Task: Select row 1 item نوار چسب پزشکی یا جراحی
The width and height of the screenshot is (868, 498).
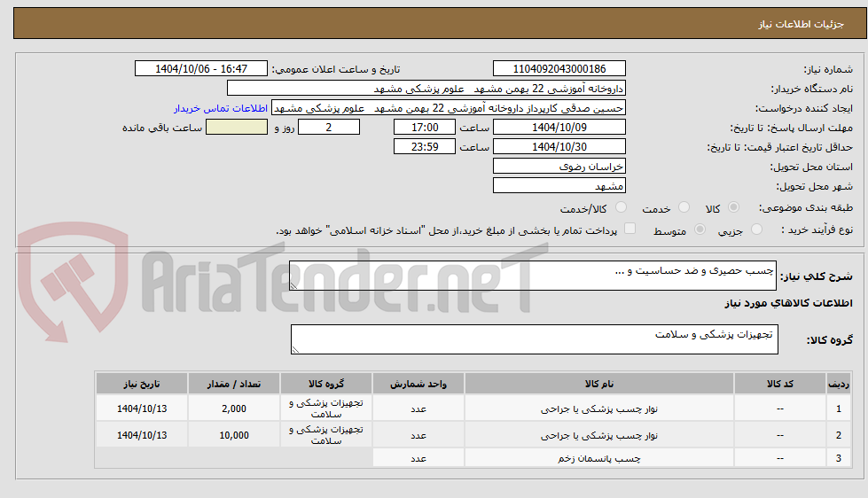Action: (x=599, y=409)
